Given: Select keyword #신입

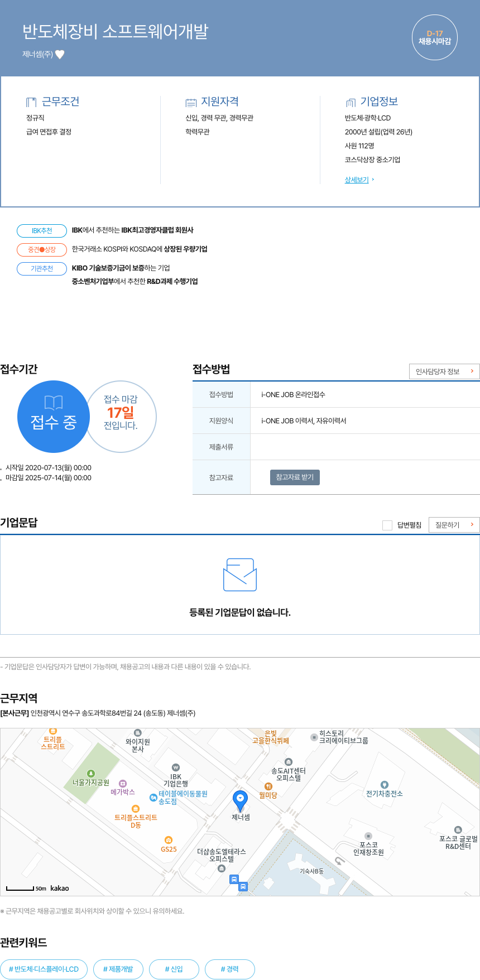Looking at the screenshot, I should 174,969.
